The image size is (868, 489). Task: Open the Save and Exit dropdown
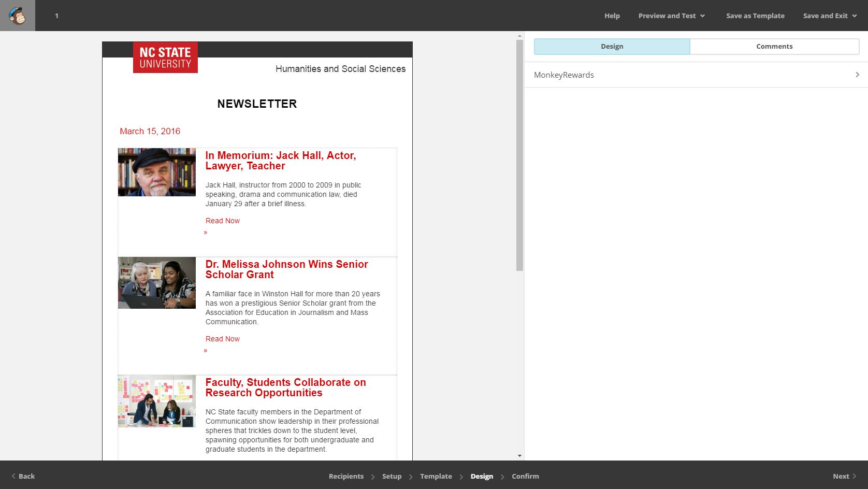(830, 16)
